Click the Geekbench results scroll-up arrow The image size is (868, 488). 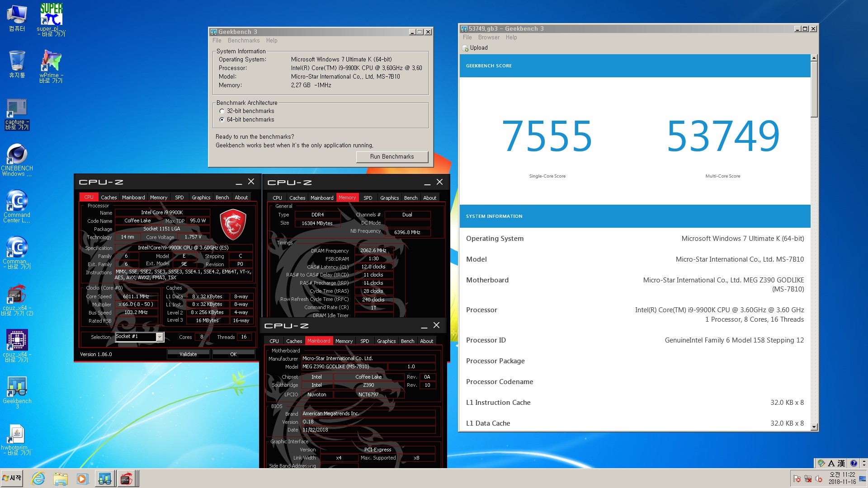coord(814,58)
